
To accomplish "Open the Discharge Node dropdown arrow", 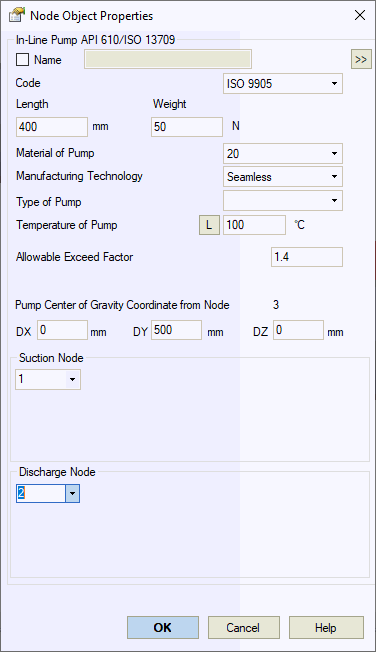I will pos(72,494).
